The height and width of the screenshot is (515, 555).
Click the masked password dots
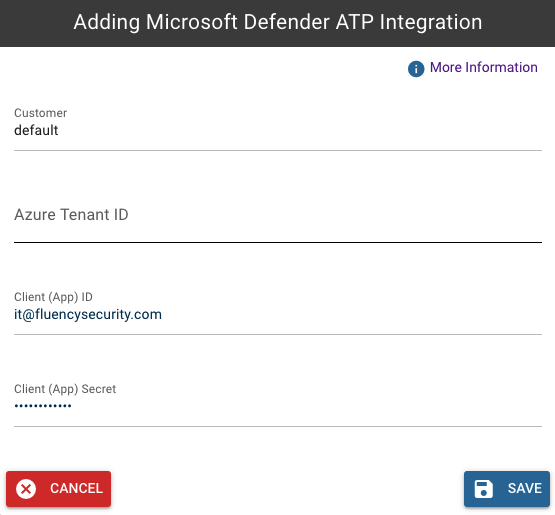(43, 406)
